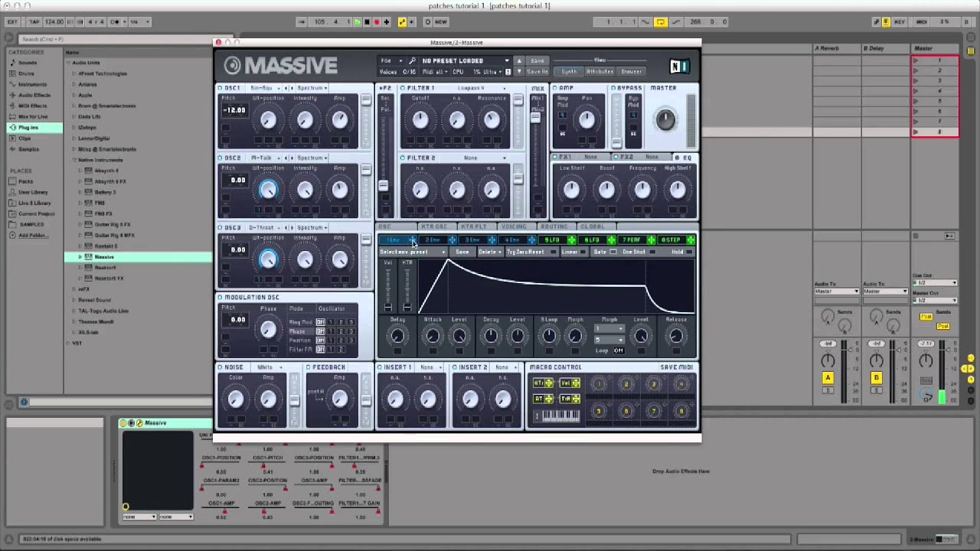Viewport: 980px width, 551px height.
Task: Toggle Feedback section power button
Action: (x=309, y=367)
